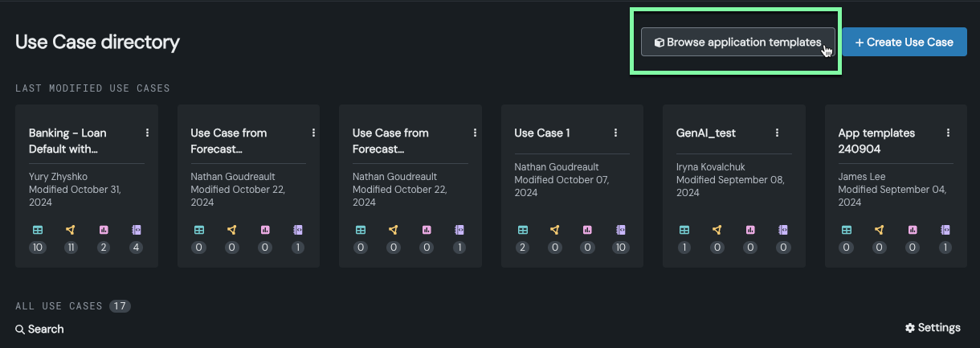Open the GenAI_test use case card
Viewport: 980px width, 348px height.
point(706,133)
